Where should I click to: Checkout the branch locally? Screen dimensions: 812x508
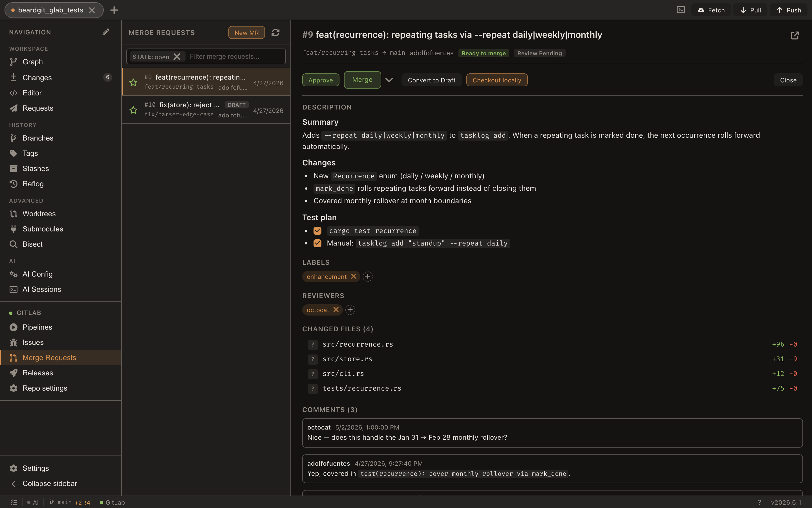(x=497, y=80)
